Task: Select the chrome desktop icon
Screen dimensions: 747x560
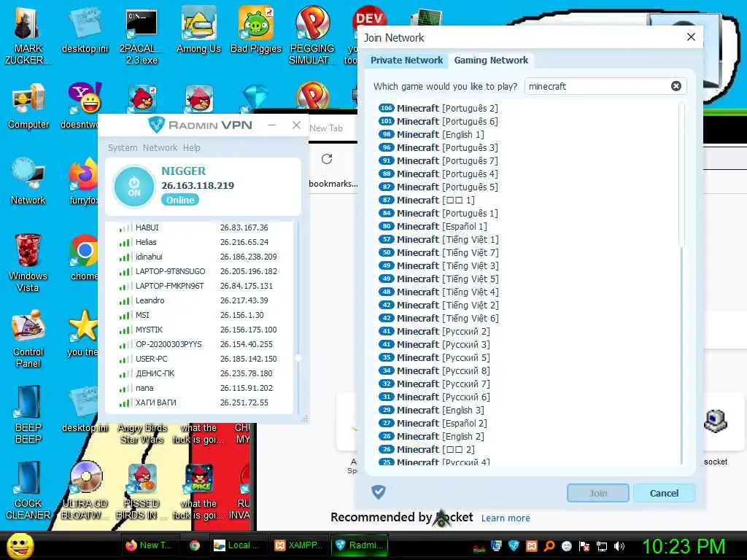Action: tap(84, 257)
